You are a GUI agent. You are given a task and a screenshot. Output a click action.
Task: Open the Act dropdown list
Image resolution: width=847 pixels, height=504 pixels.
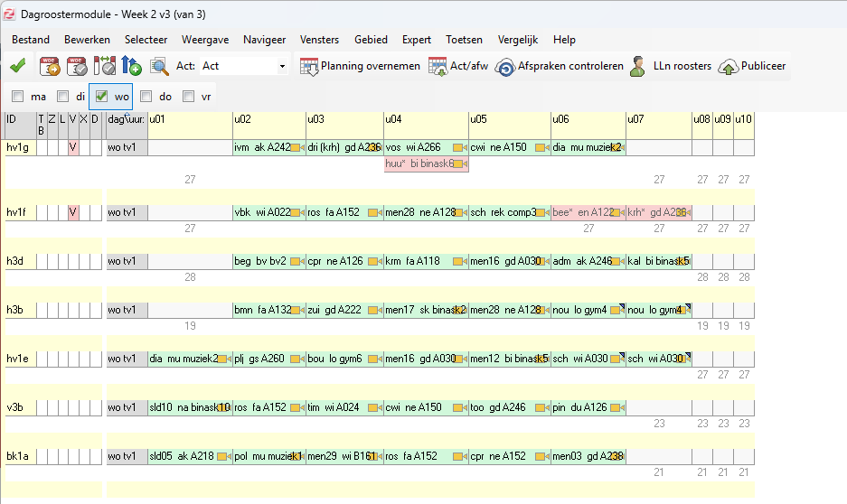click(282, 66)
